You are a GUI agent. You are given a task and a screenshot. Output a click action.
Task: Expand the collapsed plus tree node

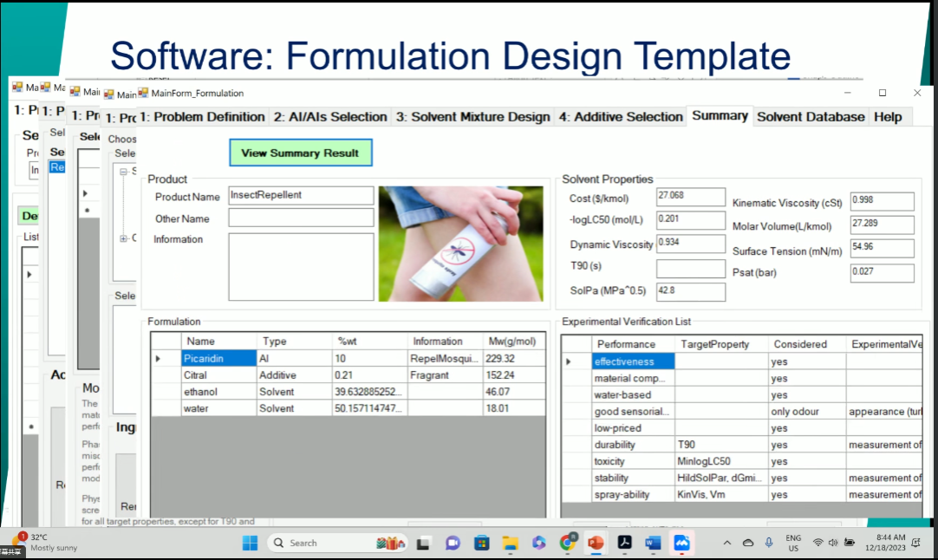tap(124, 238)
